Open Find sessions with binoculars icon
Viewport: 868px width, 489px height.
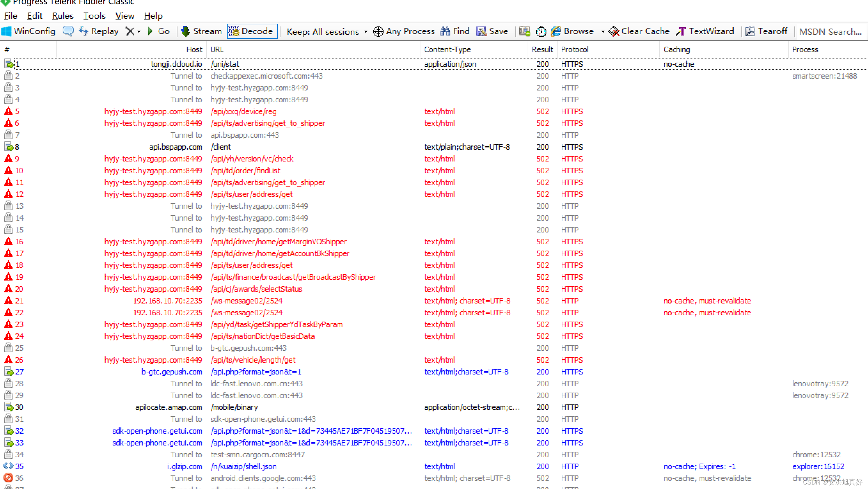[x=455, y=31]
